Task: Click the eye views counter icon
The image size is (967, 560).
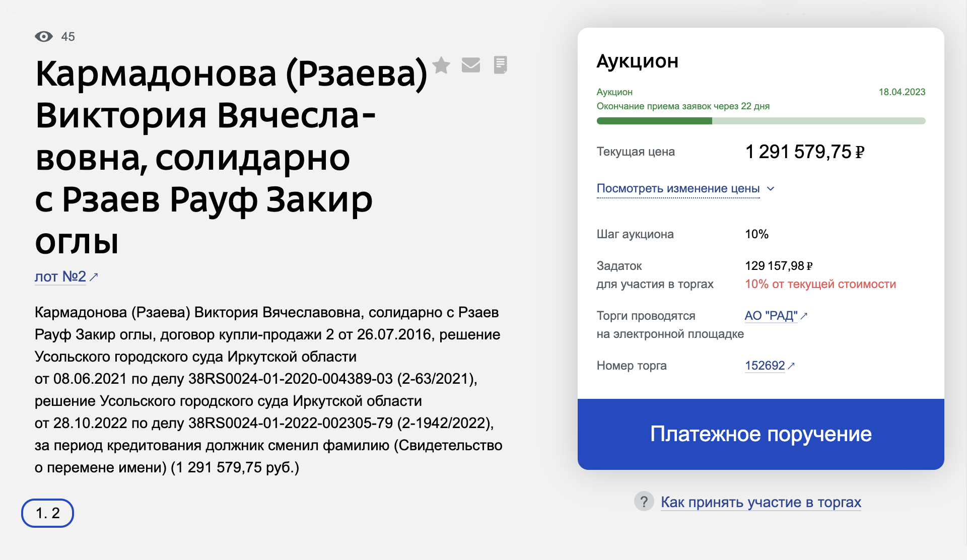Action: 44,36
